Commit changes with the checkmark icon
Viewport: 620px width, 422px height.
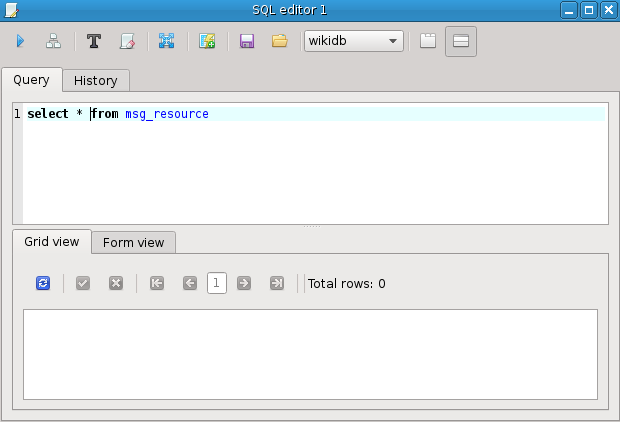click(83, 283)
